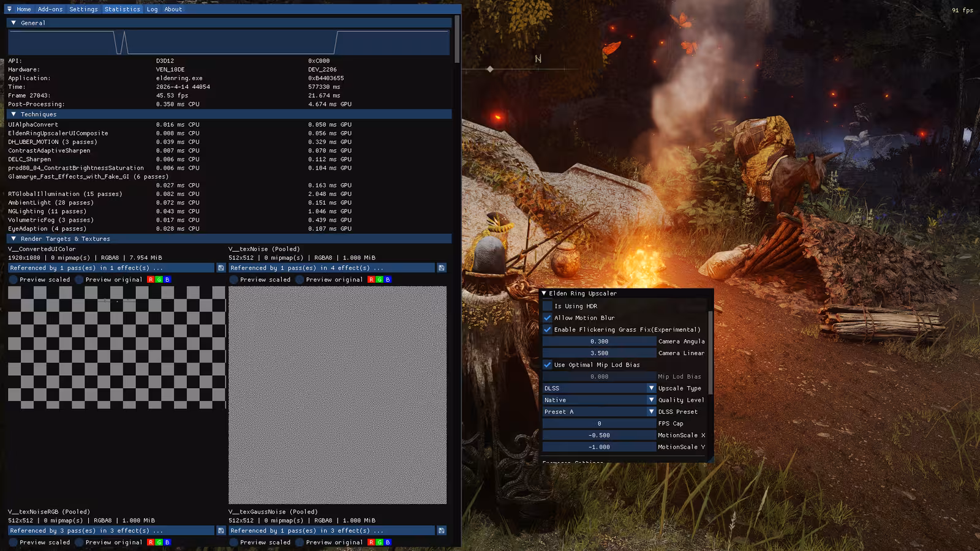The width and height of the screenshot is (980, 551).
Task: Show the About tab
Action: tap(173, 9)
